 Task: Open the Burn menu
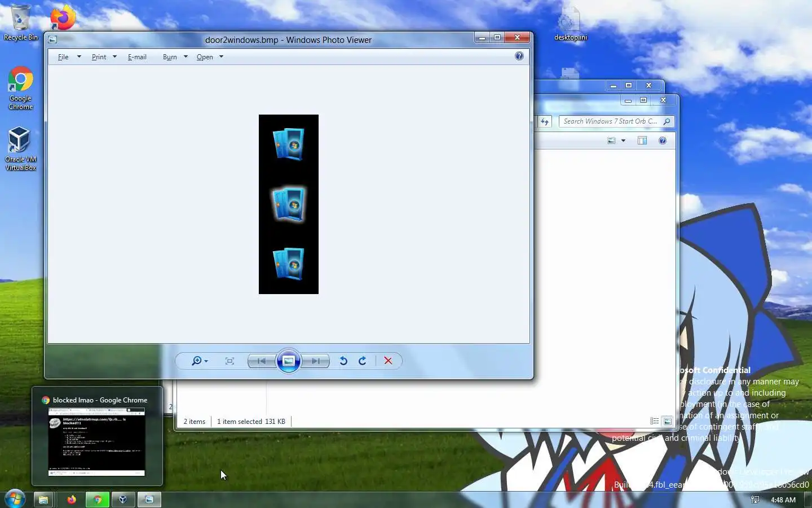point(170,57)
